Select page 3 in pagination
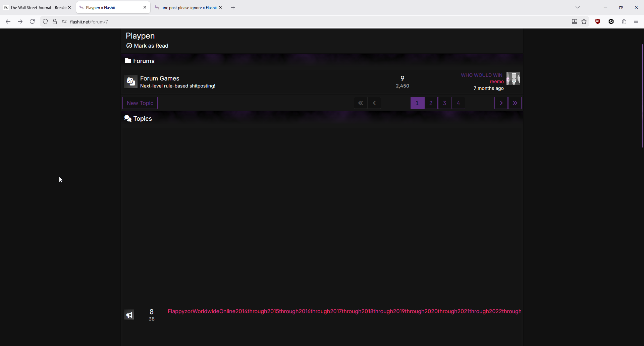The height and width of the screenshot is (346, 644). click(444, 103)
